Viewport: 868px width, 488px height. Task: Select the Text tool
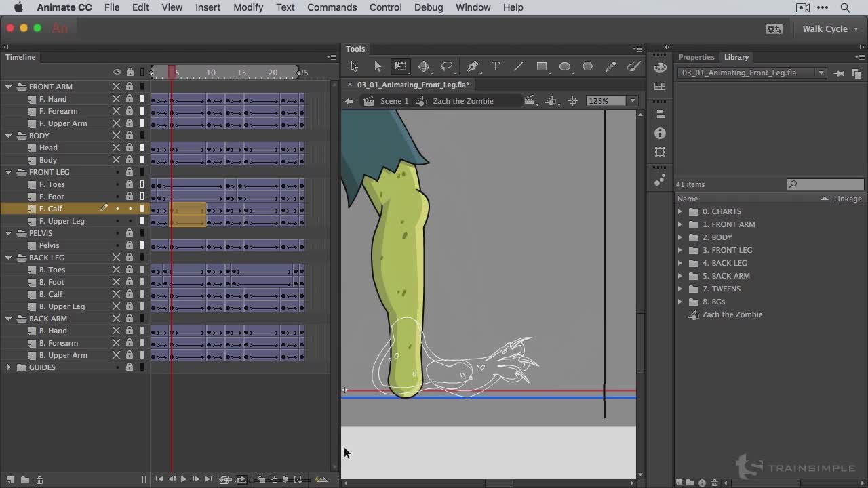click(x=496, y=66)
